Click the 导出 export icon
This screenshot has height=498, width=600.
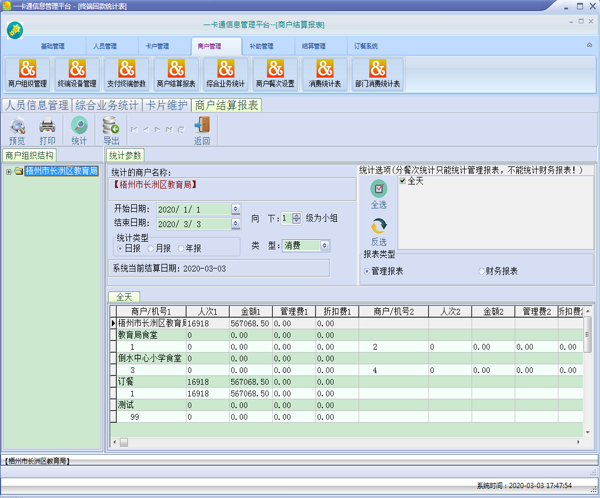coord(111,131)
